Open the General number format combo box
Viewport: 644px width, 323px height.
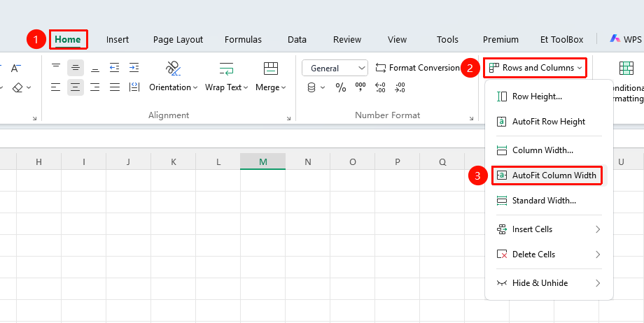point(335,68)
